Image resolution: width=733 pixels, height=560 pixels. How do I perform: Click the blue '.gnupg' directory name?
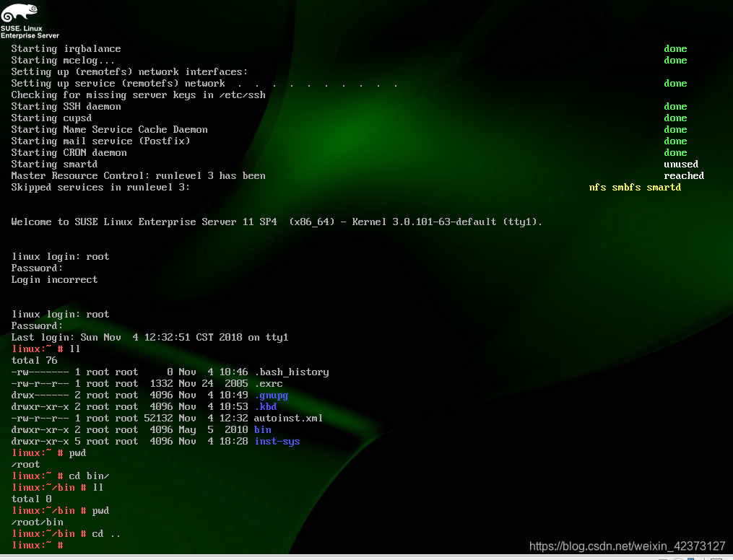271,395
